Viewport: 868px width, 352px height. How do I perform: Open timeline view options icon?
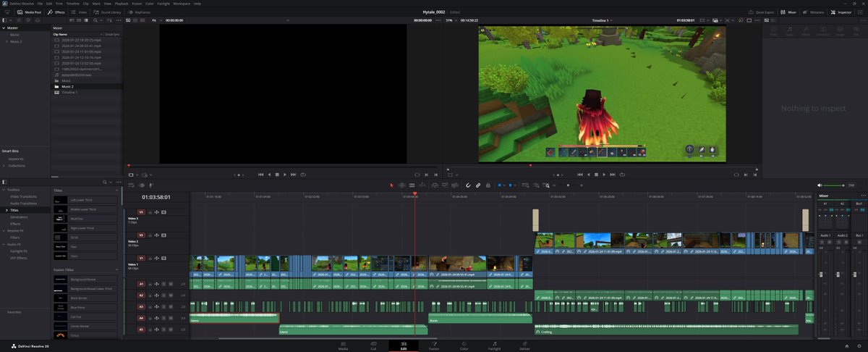[x=132, y=185]
